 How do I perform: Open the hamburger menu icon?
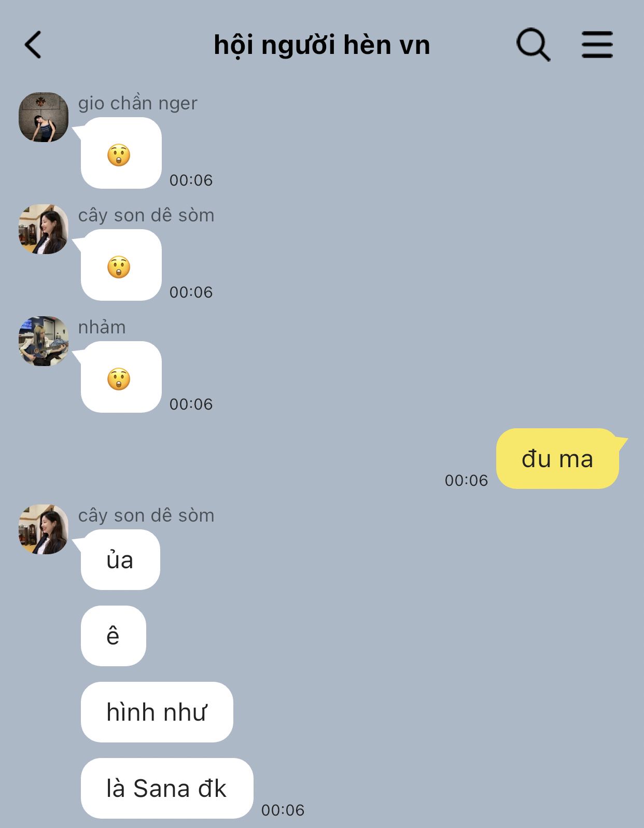pos(597,45)
